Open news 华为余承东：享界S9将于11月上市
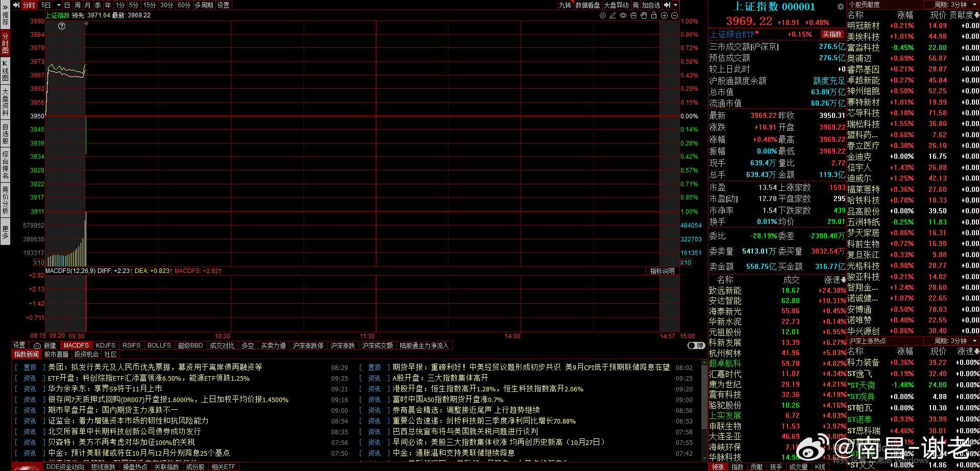Image resolution: width=980 pixels, height=471 pixels. pos(105,389)
